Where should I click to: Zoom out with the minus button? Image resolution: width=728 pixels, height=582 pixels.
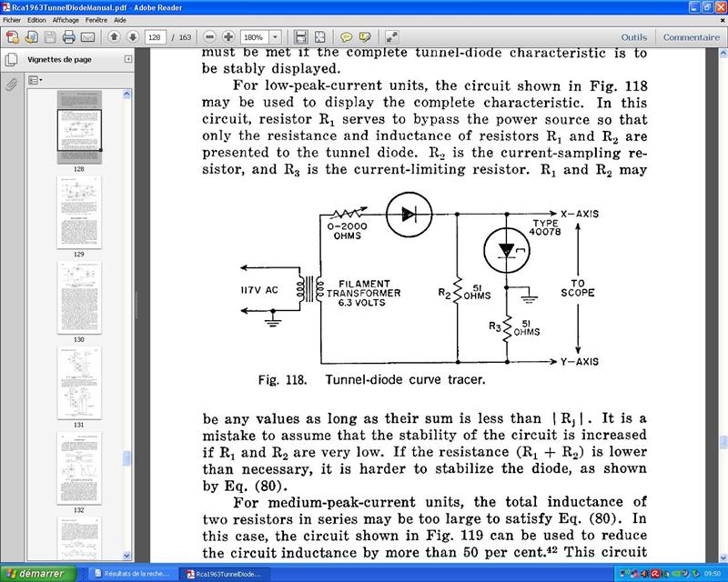point(210,36)
